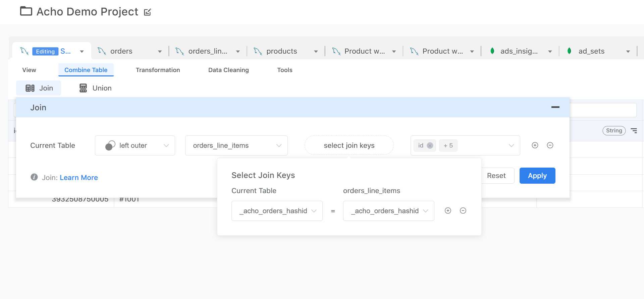Open the View menu
644x299 pixels.
pyautogui.click(x=29, y=70)
